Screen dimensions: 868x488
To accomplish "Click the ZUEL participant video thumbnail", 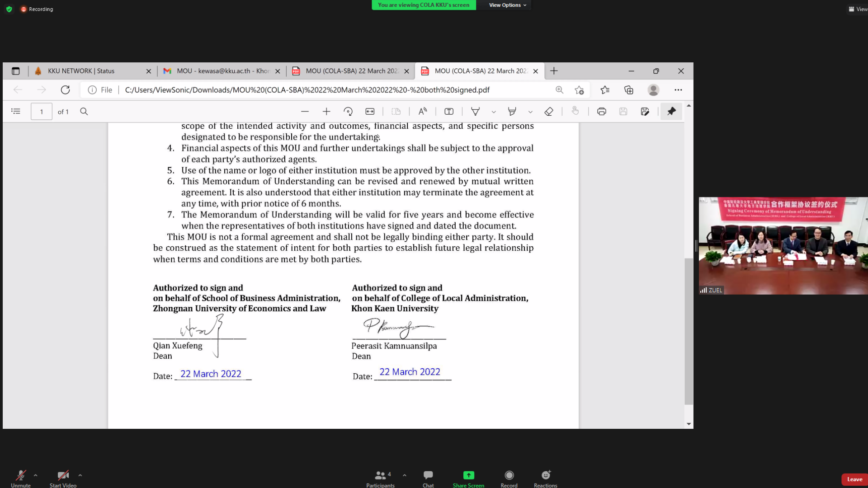I will (x=783, y=246).
